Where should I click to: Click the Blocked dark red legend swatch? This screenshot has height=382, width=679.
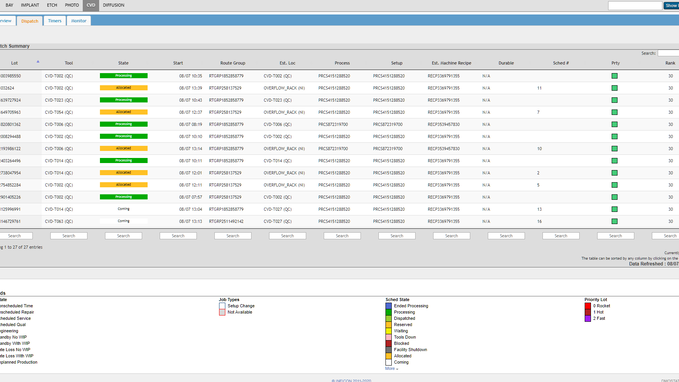point(388,343)
